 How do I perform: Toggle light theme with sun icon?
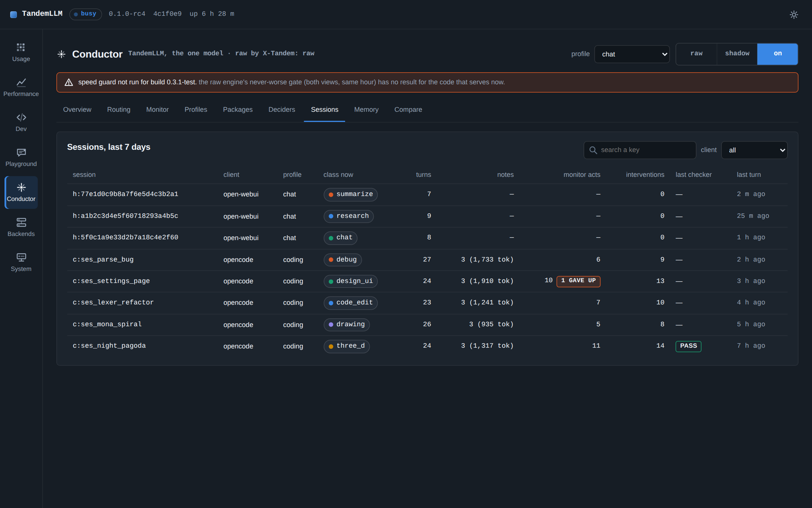click(794, 15)
